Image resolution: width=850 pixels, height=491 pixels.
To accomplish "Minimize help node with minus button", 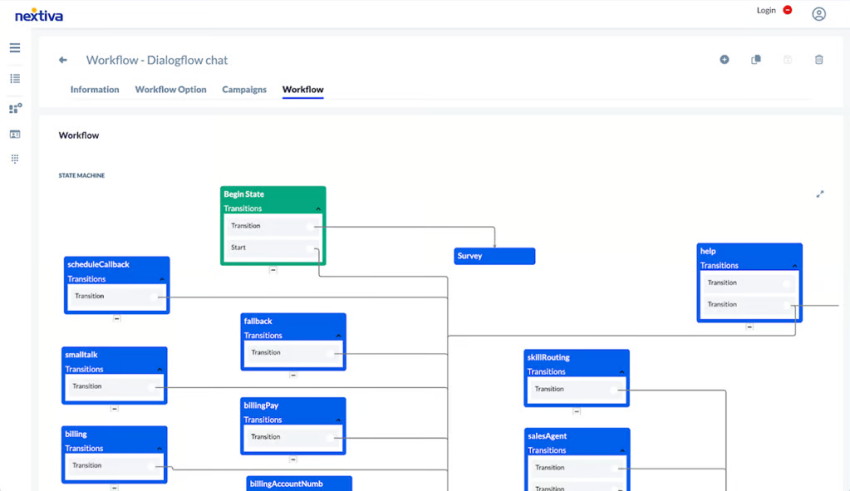I will (x=749, y=327).
